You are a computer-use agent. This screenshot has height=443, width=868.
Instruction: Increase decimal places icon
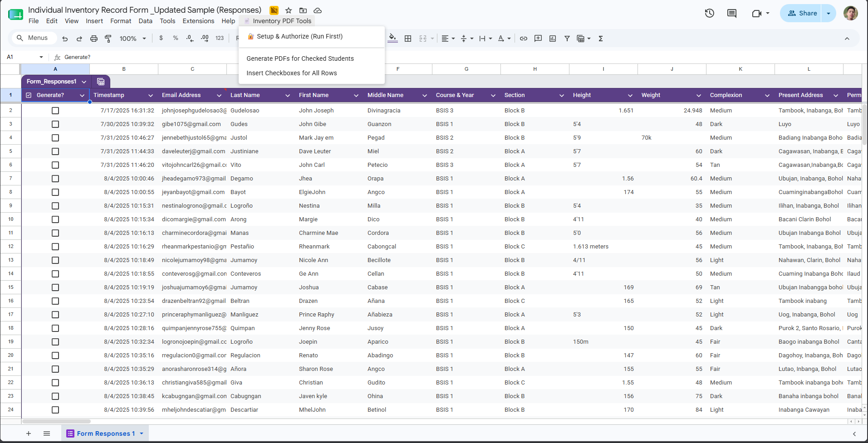205,39
